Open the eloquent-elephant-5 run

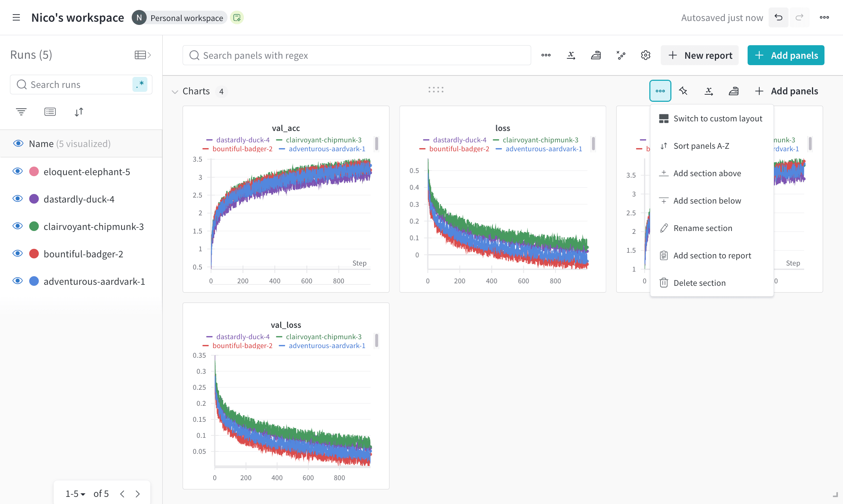87,172
